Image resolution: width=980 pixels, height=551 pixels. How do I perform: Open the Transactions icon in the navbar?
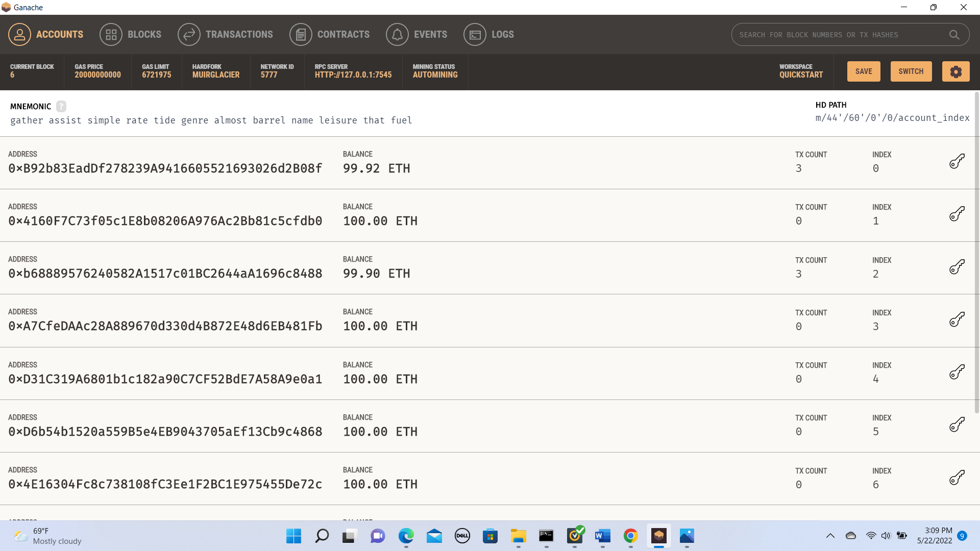click(x=188, y=34)
